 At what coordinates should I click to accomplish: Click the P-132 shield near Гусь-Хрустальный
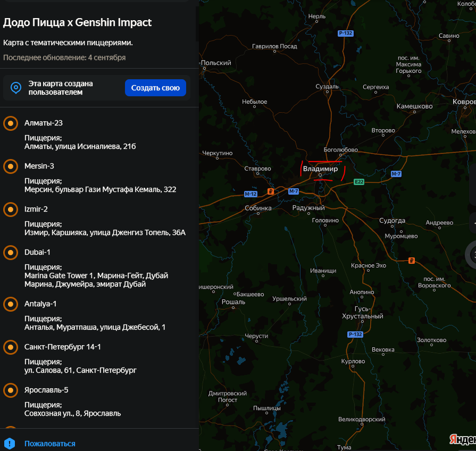click(x=355, y=334)
